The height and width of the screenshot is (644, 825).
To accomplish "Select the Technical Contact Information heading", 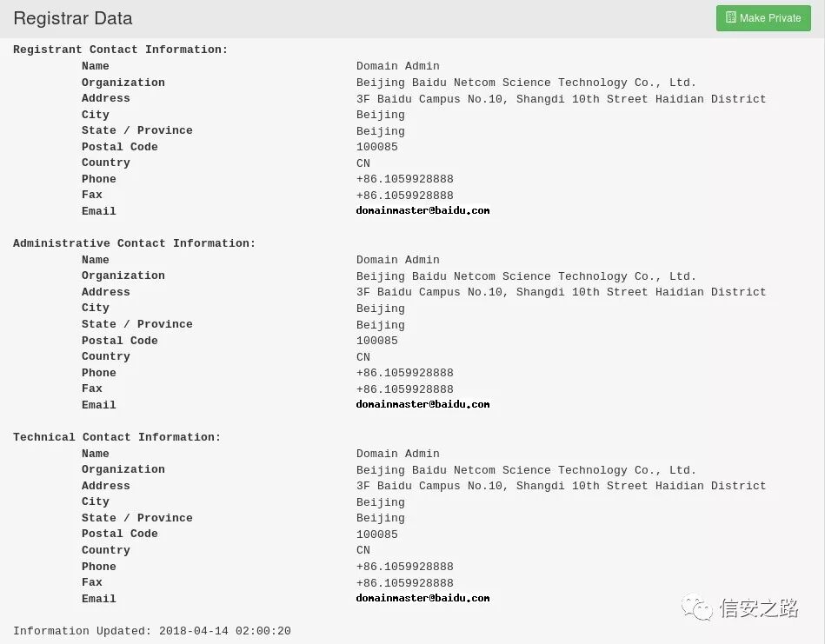I will coord(116,436).
